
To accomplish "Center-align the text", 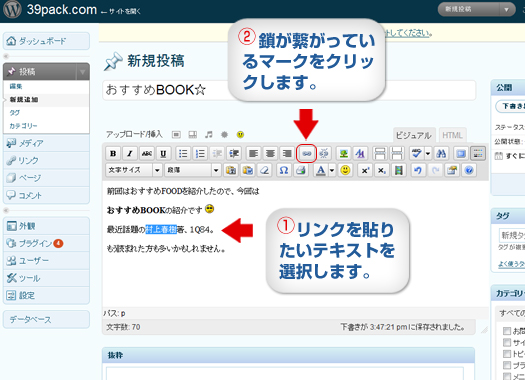I will point(270,153).
